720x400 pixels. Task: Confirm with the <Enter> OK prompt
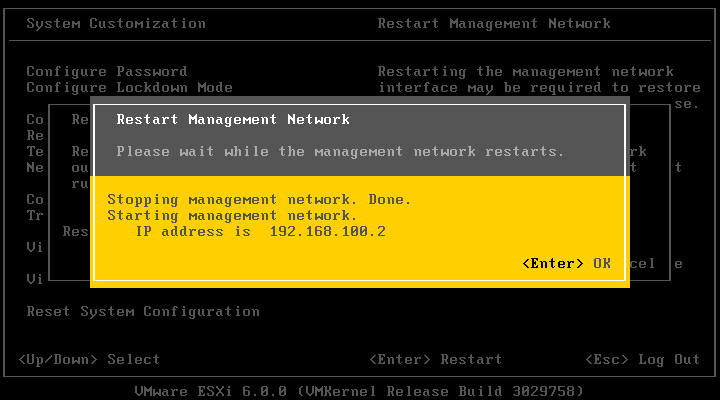pos(567,264)
